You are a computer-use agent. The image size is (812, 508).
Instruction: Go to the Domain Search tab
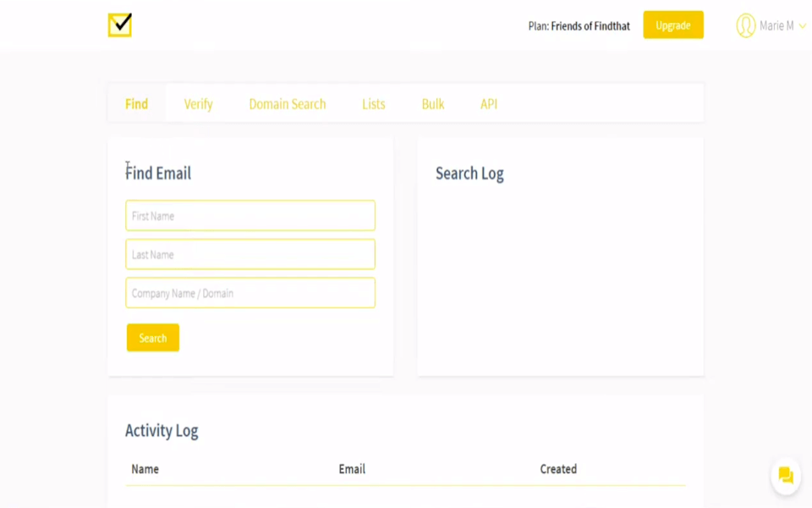coord(288,103)
